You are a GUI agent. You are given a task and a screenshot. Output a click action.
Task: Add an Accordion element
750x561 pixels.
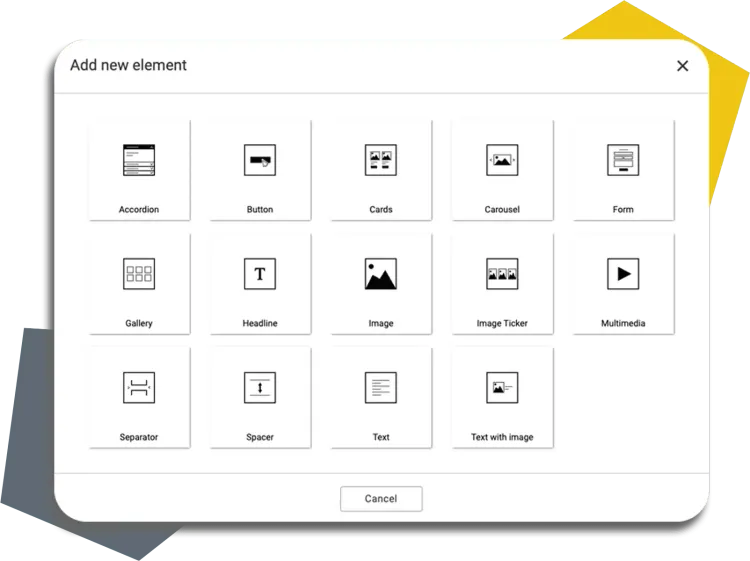point(139,170)
